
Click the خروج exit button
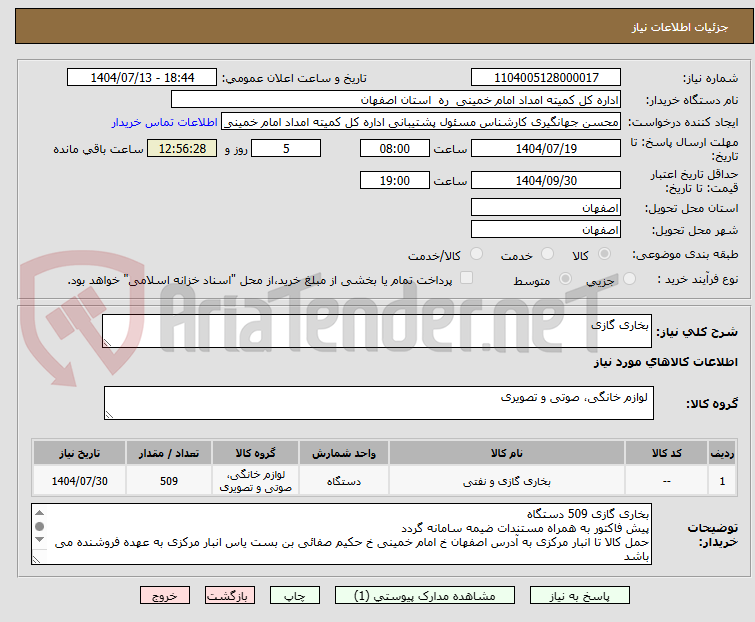pos(165,596)
